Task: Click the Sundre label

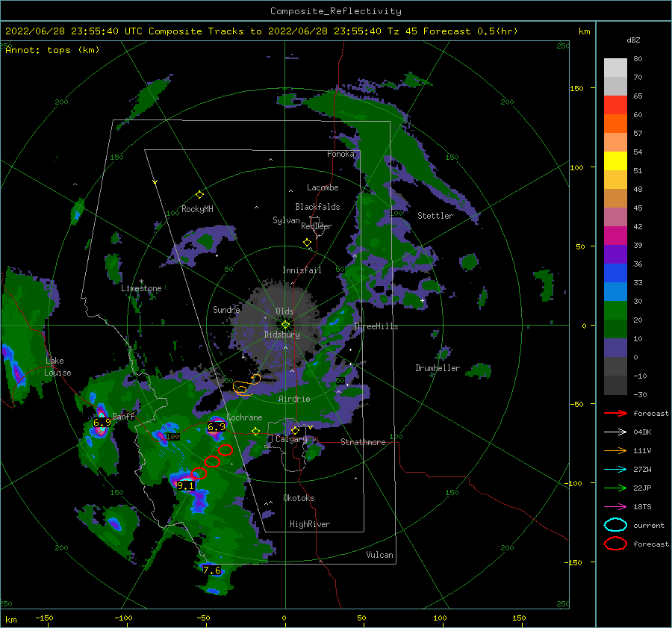Action: click(226, 310)
